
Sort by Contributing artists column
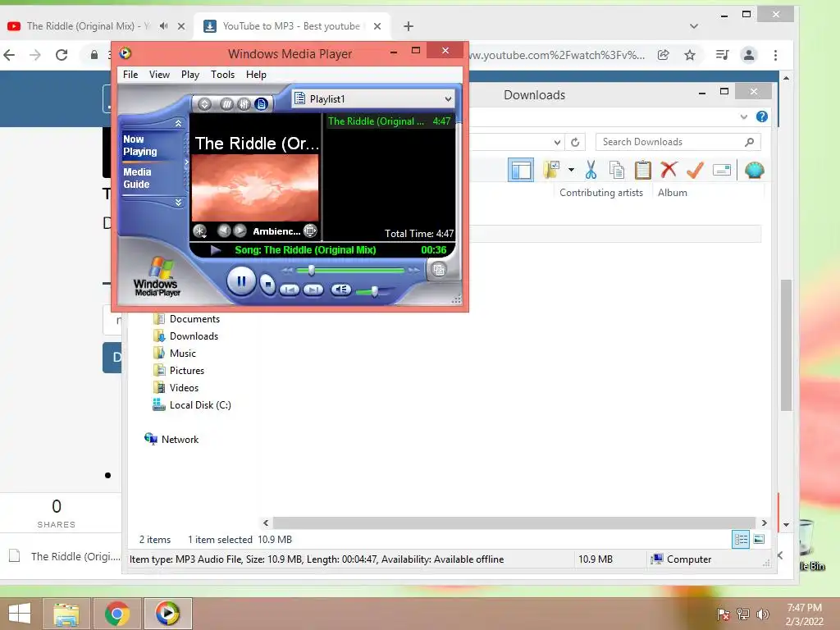(601, 192)
